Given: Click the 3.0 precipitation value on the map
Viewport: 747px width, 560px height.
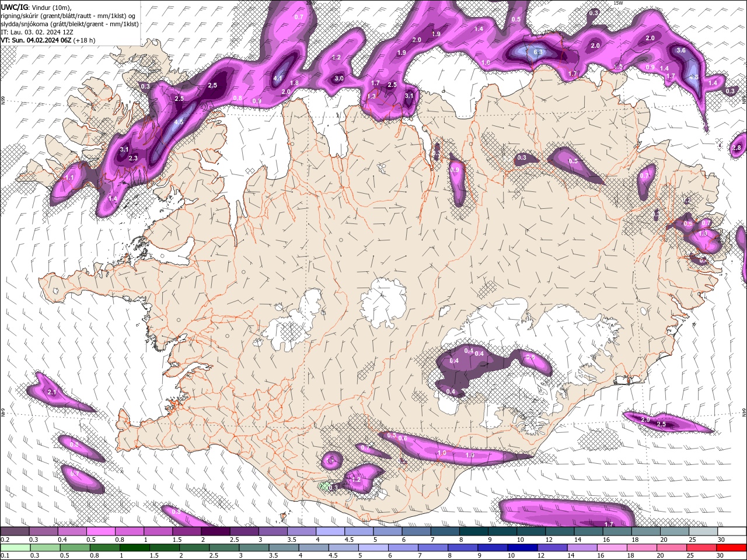Looking at the screenshot, I should pyautogui.click(x=339, y=79).
